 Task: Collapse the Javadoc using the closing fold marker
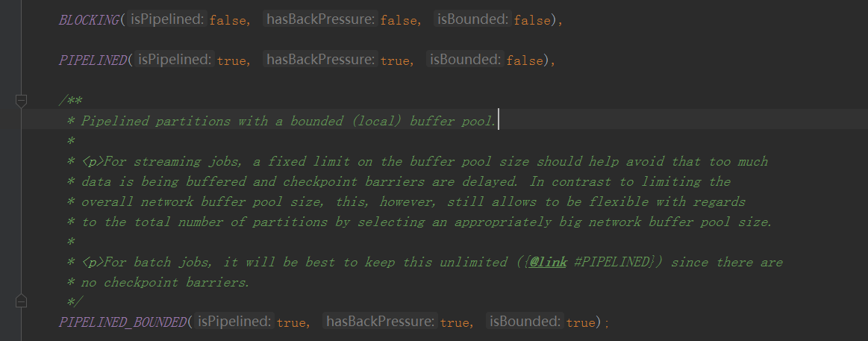(x=21, y=301)
